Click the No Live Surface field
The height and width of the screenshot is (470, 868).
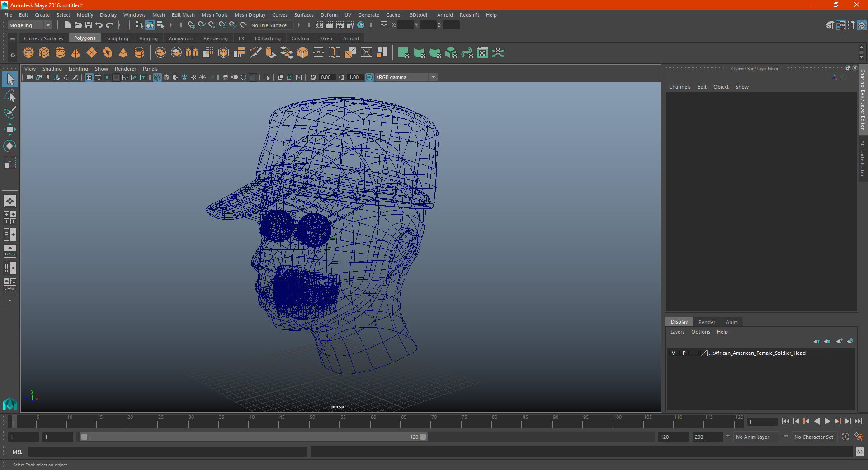click(x=271, y=25)
